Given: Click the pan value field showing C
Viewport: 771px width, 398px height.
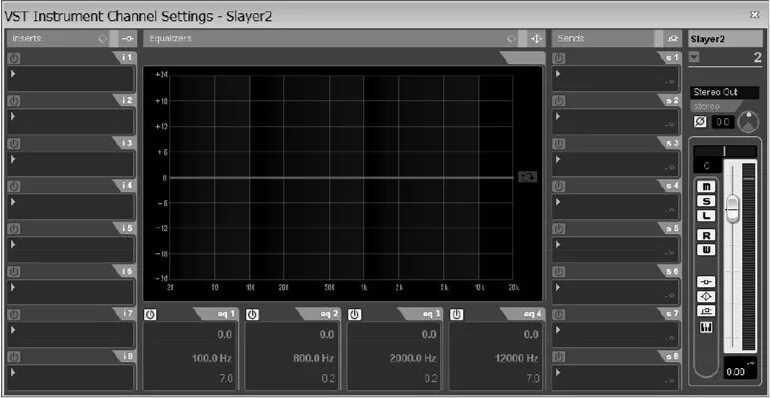Looking at the screenshot, I should (x=707, y=166).
